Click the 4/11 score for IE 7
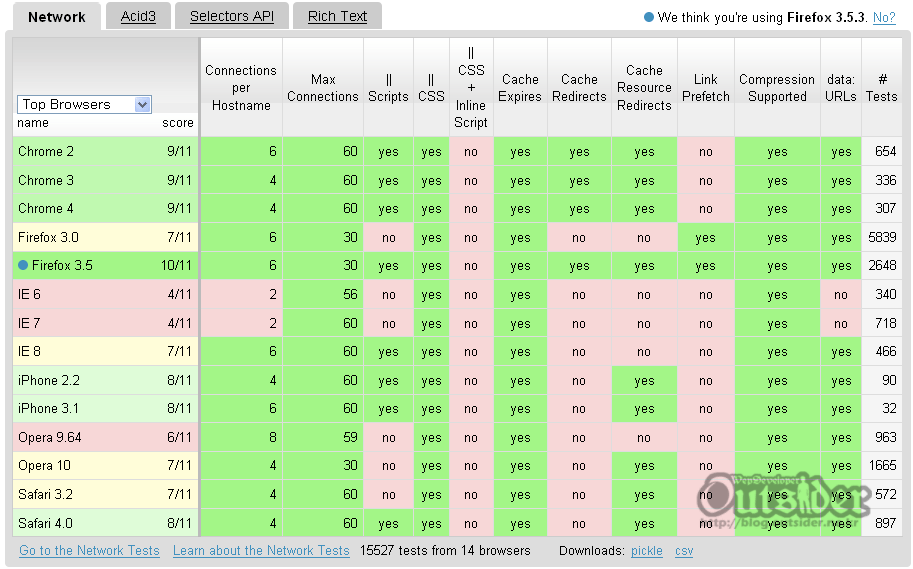The image size is (913, 569). pos(179,323)
